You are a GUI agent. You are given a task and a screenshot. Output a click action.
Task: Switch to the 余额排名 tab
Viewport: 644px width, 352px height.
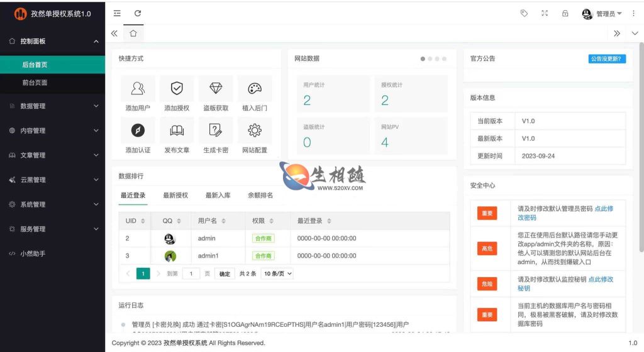point(260,195)
